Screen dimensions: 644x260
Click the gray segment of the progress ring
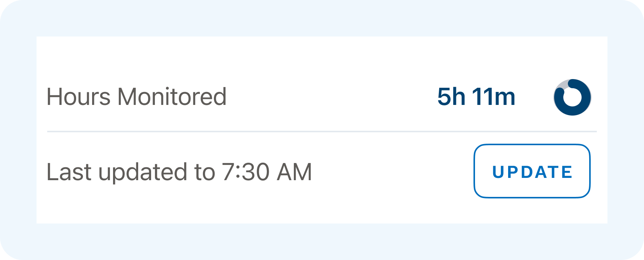tap(563, 84)
